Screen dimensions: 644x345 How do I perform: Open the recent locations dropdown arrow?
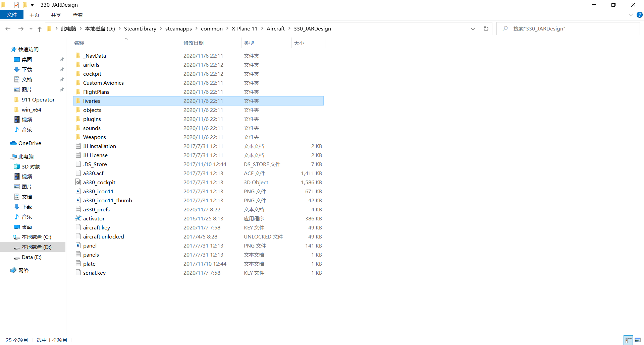click(x=31, y=29)
